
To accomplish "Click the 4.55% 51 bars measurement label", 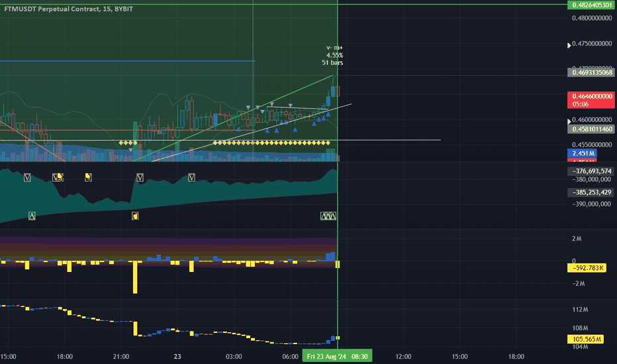I will point(333,56).
